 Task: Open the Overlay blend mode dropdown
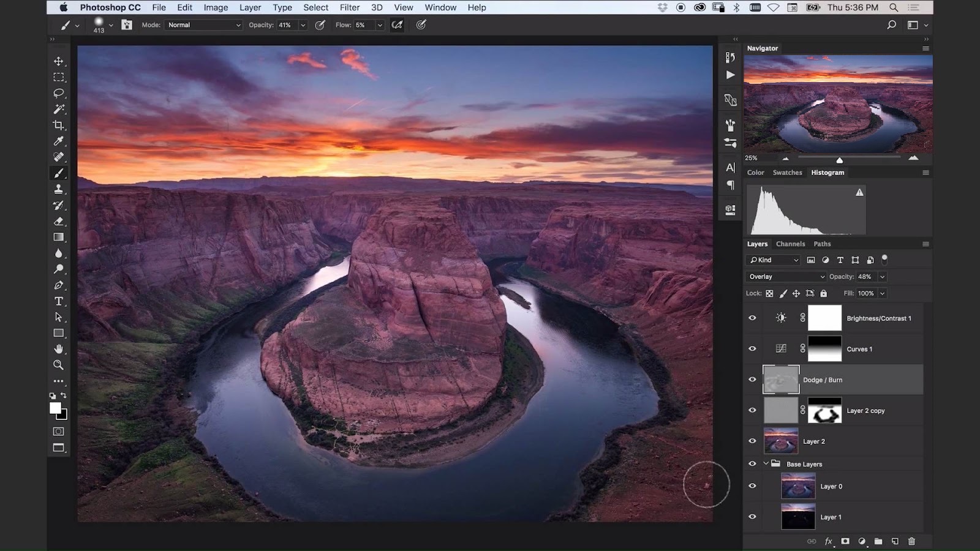click(786, 277)
